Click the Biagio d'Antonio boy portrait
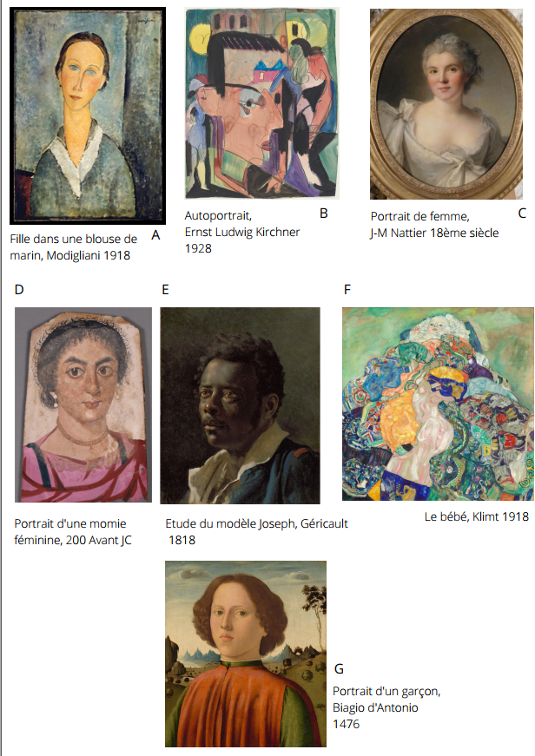Image resolution: width=535 pixels, height=756 pixels. (246, 654)
